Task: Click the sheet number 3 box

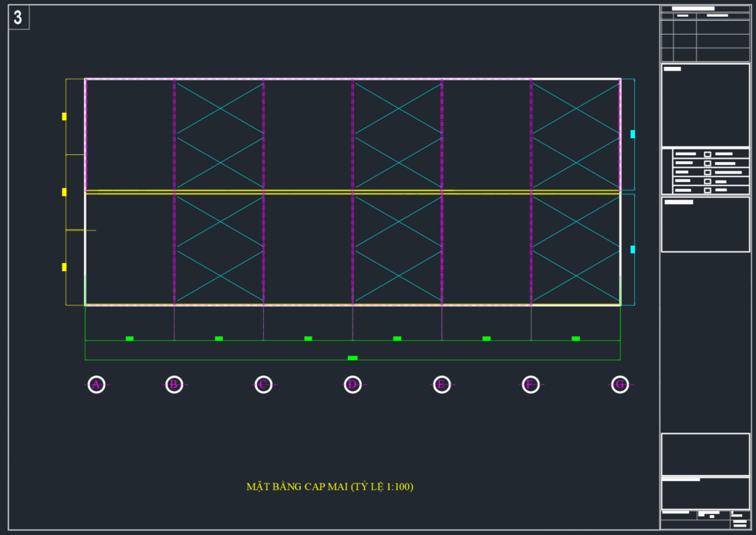Action: (x=19, y=18)
